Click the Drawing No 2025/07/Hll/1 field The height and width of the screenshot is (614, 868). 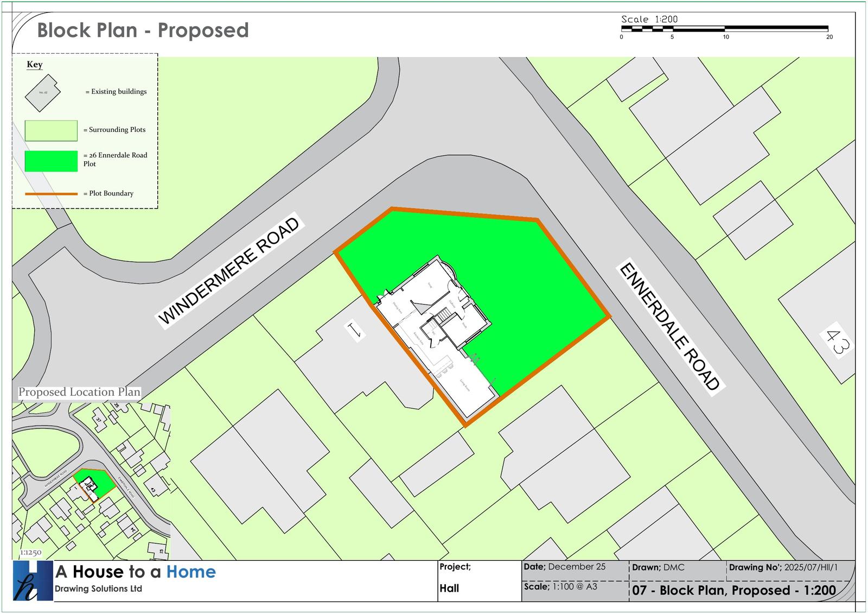(783, 567)
